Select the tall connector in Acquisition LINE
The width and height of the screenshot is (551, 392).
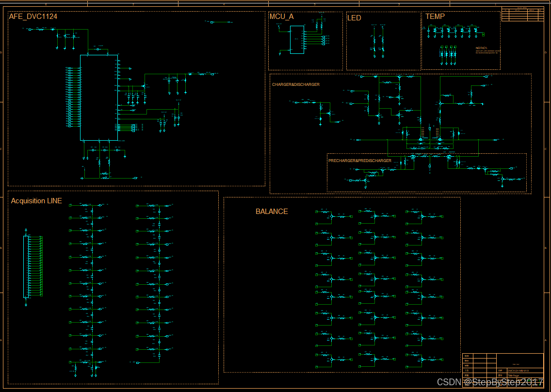[26, 267]
